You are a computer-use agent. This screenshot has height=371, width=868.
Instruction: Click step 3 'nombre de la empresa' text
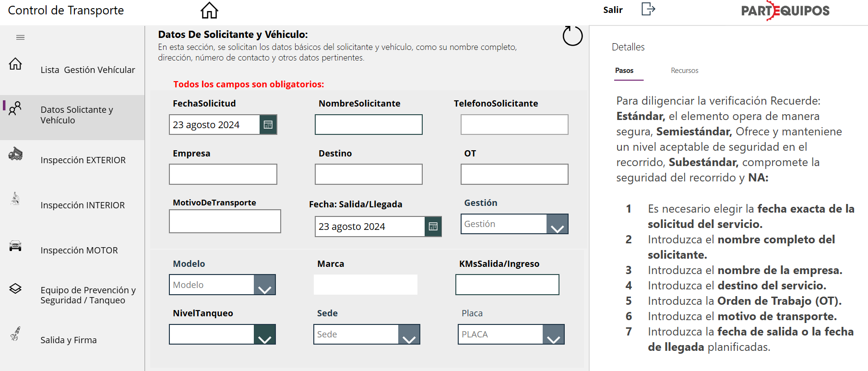tap(780, 270)
